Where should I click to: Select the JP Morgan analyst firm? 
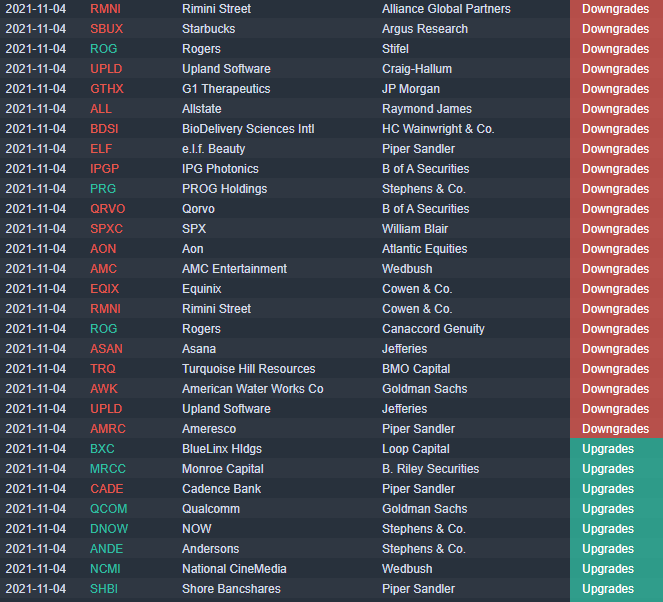click(x=411, y=89)
